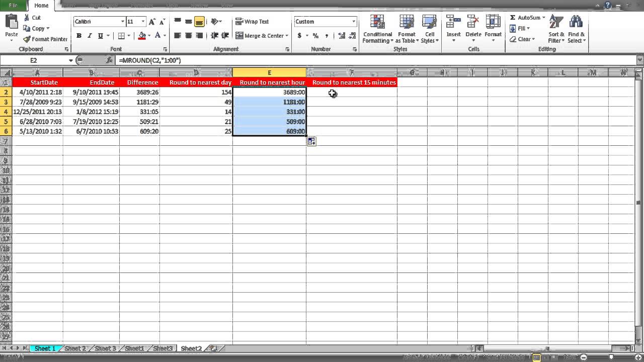Click the Orientation text-angle icon
Viewport: 644px width, 362px height.
coord(215,22)
